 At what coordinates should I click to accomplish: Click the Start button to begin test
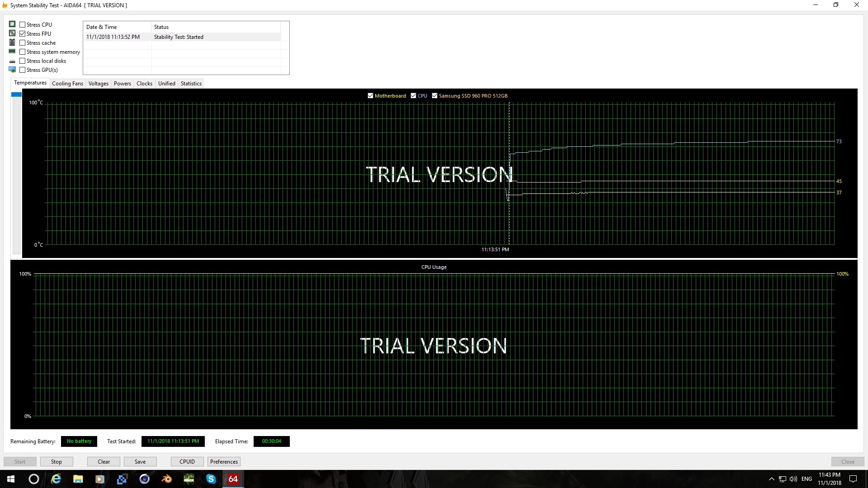click(x=20, y=461)
